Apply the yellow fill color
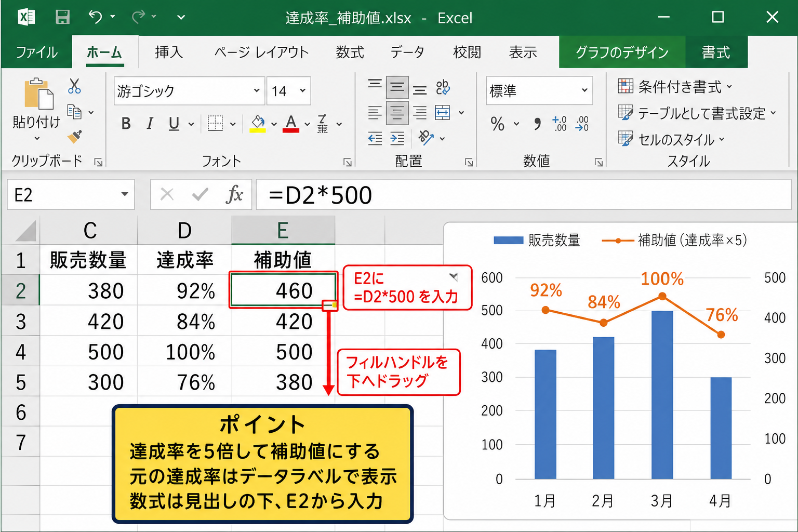Screen dimensions: 798x532 (x=258, y=124)
